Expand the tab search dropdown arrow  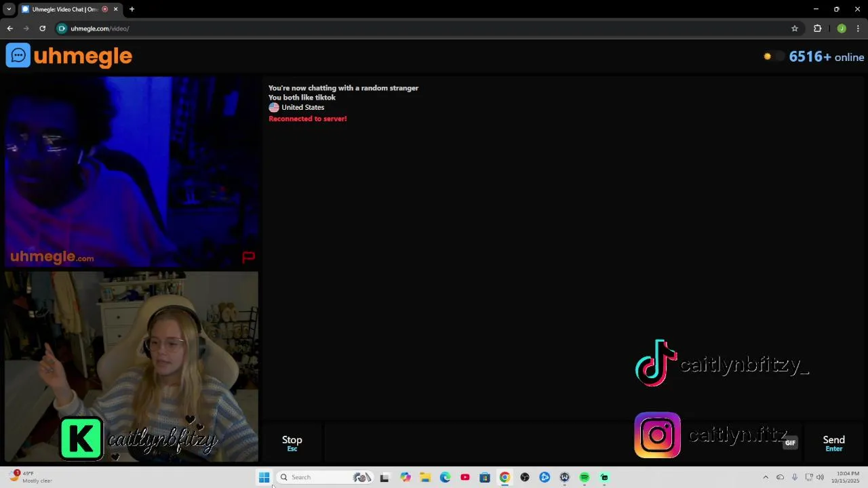tap(8, 9)
